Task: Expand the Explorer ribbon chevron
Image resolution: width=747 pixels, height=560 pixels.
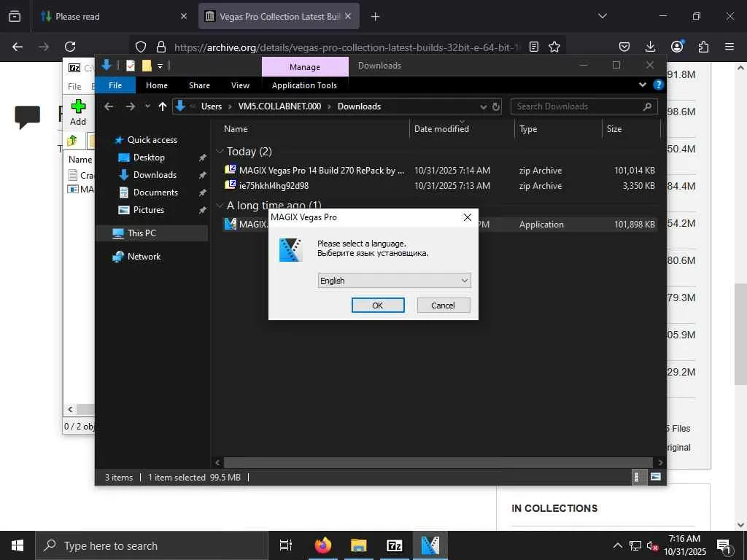Action: (x=642, y=85)
